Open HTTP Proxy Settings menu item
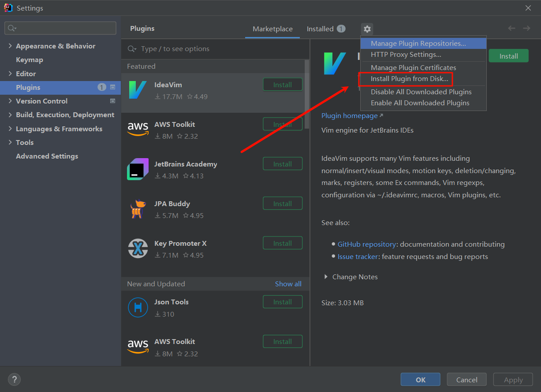The height and width of the screenshot is (392, 541). (423, 54)
